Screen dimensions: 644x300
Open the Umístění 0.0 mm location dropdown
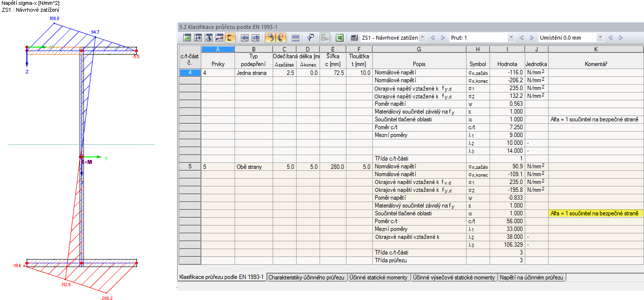(x=600, y=38)
